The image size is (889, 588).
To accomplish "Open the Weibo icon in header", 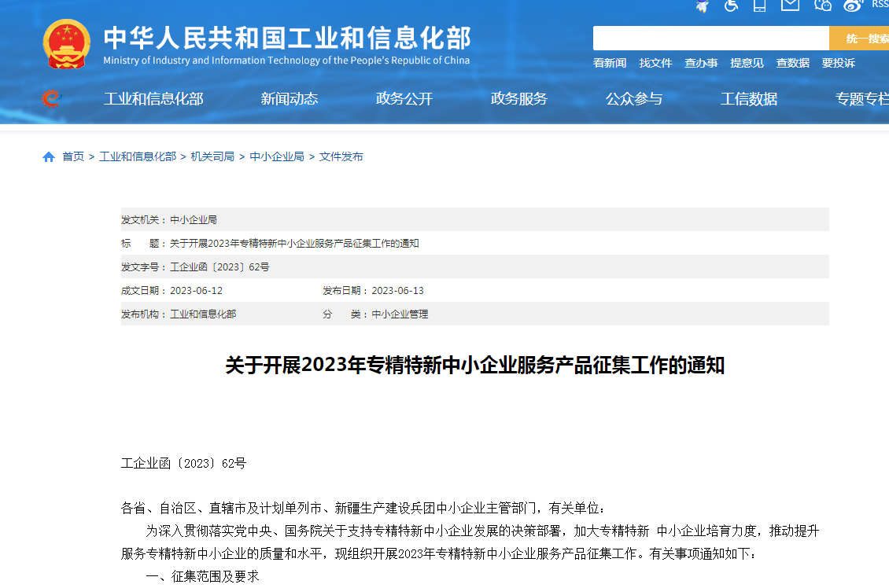I will (x=853, y=6).
